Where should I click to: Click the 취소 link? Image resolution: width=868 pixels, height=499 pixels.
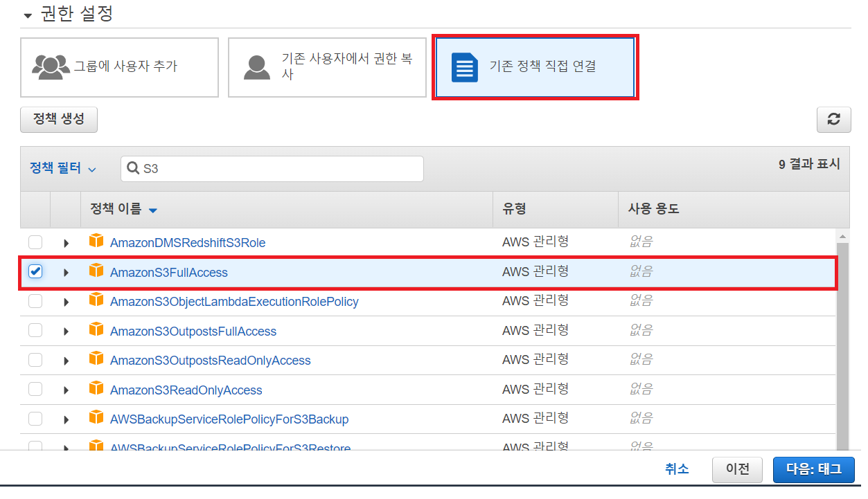click(677, 469)
